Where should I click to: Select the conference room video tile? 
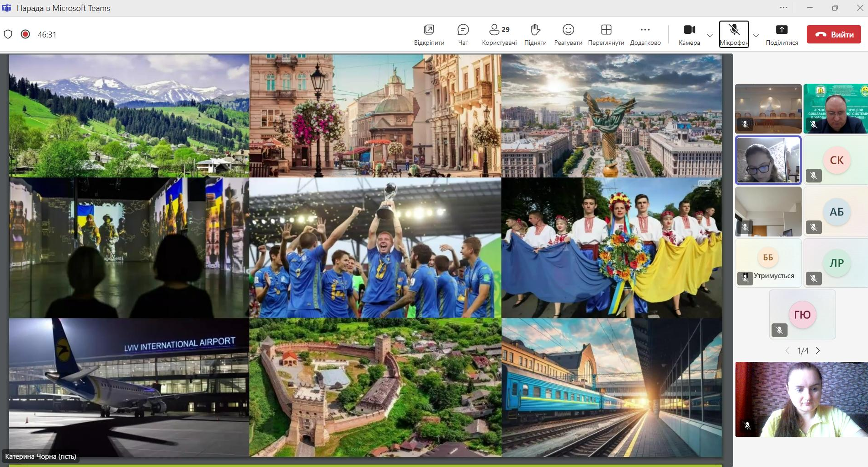(768, 109)
